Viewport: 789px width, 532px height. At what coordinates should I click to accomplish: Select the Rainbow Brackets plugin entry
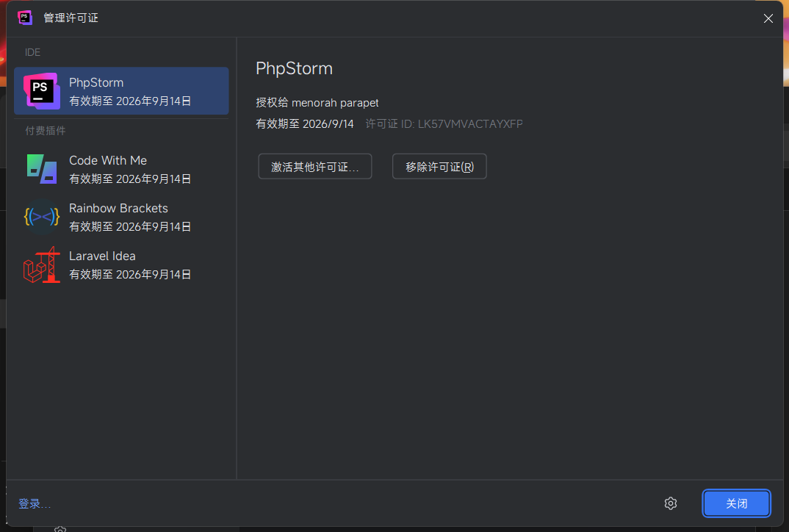[x=121, y=217]
